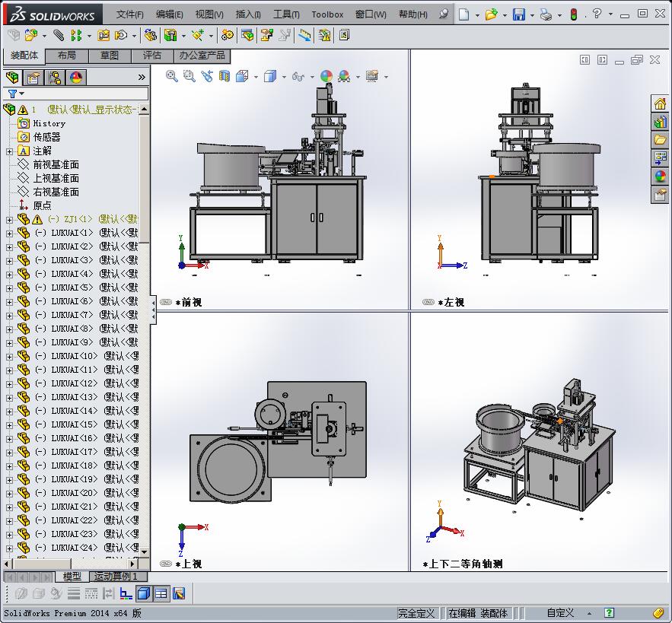
Task: Open the SolidWorks Resources home pane
Action: pyautogui.click(x=660, y=103)
